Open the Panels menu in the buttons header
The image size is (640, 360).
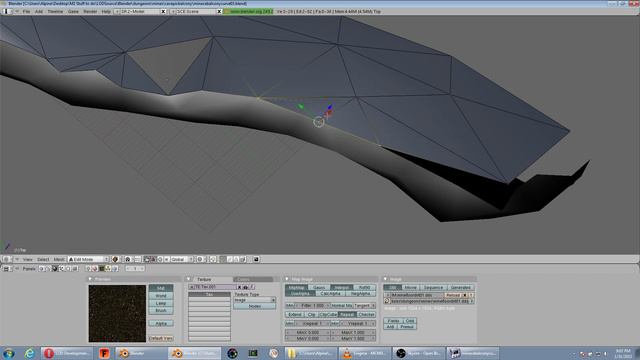point(29,269)
